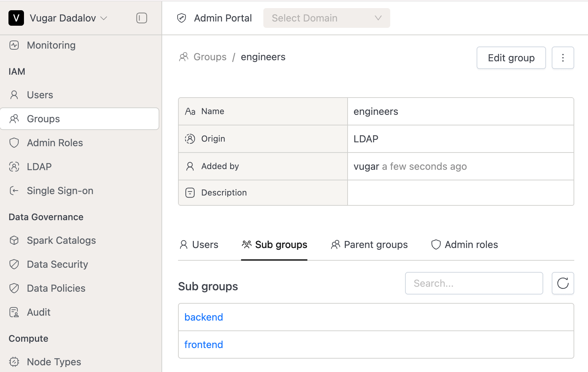Screen dimensions: 588x372
Task: Click the Description row icon
Action: (190, 193)
